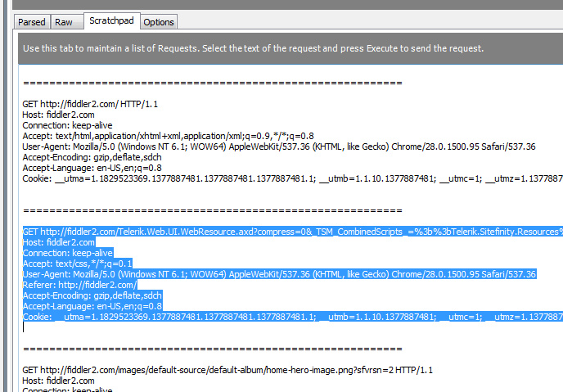Click highlighted User-Agent line of second request

279,274
